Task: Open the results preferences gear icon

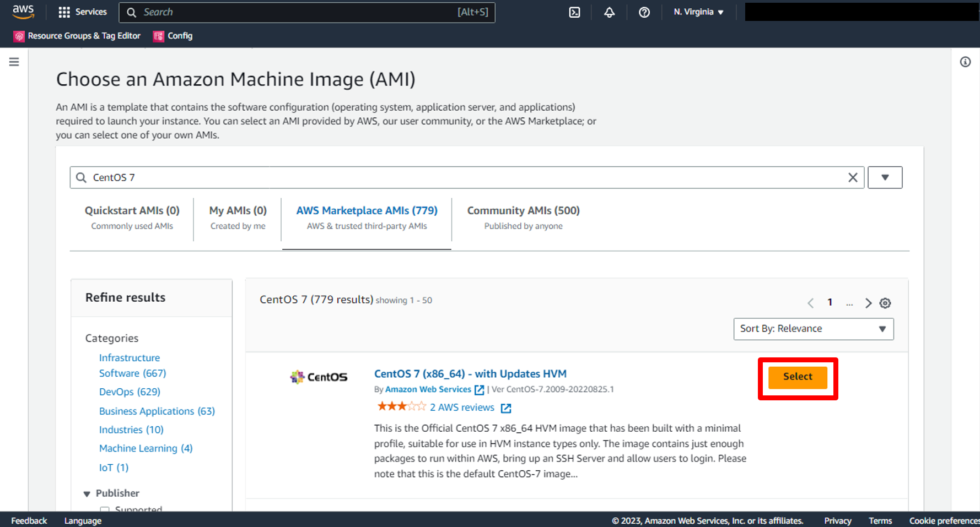Action: click(885, 303)
